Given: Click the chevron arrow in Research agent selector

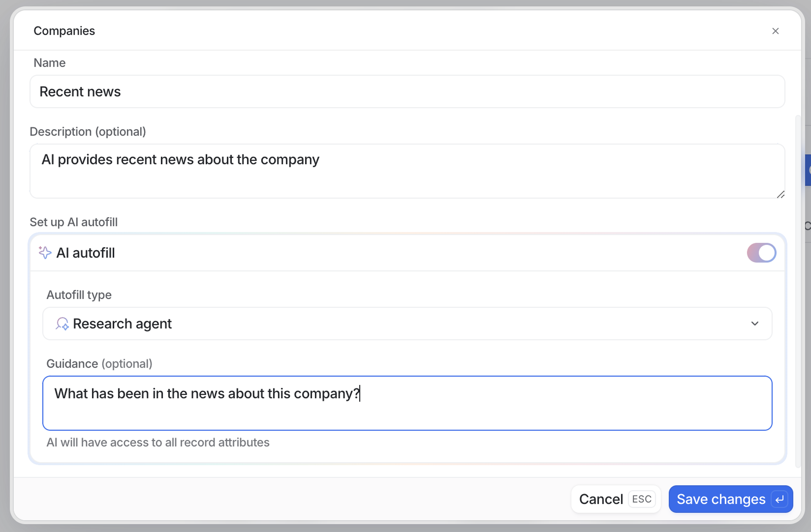Looking at the screenshot, I should (x=754, y=324).
